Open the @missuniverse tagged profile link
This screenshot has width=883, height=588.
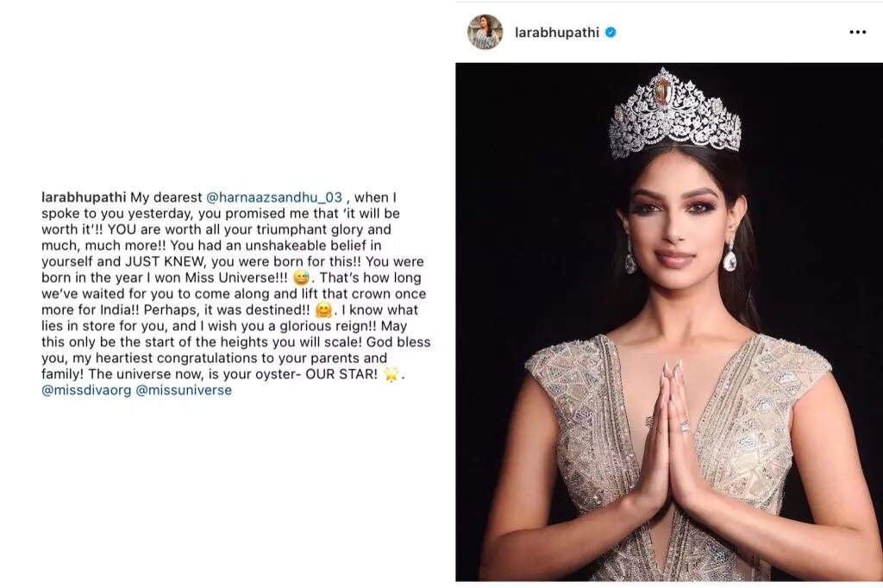(184, 391)
